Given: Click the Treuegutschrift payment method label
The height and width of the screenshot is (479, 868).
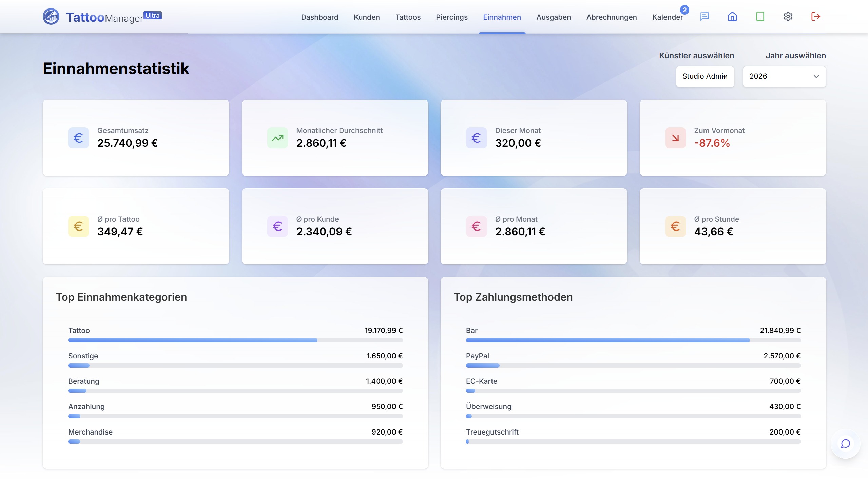Looking at the screenshot, I should coord(492,432).
